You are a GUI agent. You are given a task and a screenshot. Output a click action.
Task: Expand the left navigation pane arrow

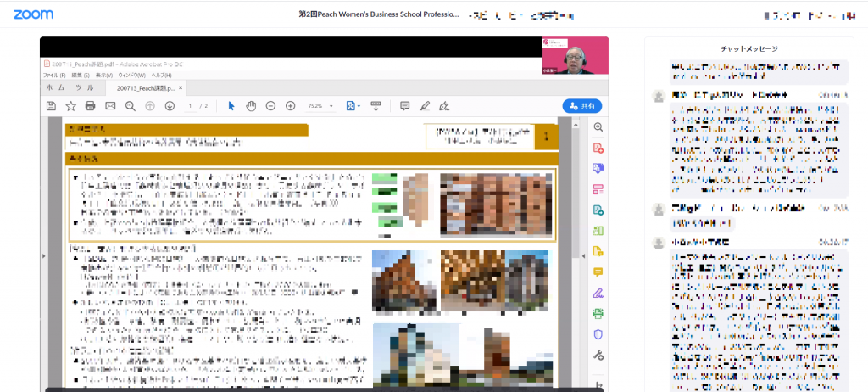point(43,255)
